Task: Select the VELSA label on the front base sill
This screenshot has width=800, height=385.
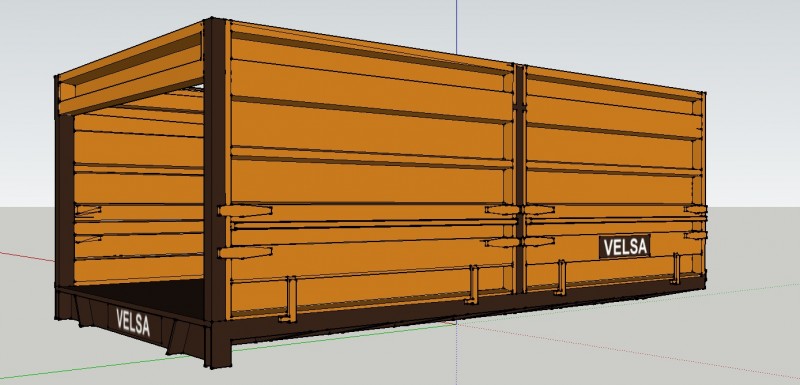Action: click(x=133, y=322)
